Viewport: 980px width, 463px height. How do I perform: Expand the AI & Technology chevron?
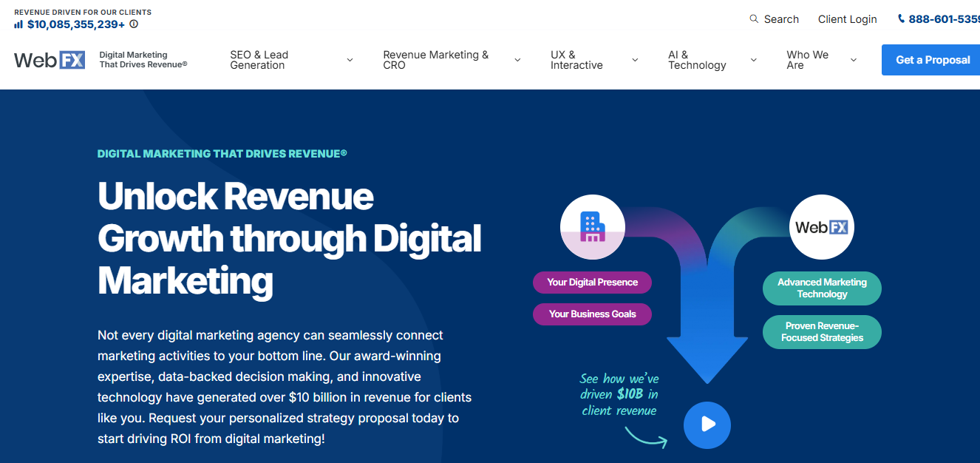753,61
